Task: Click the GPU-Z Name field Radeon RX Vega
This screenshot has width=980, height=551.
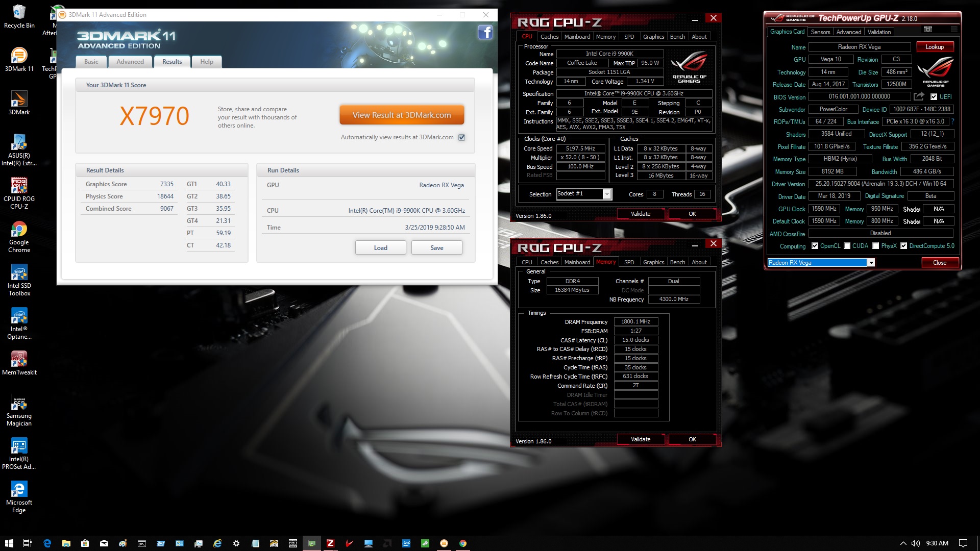Action: (x=860, y=47)
